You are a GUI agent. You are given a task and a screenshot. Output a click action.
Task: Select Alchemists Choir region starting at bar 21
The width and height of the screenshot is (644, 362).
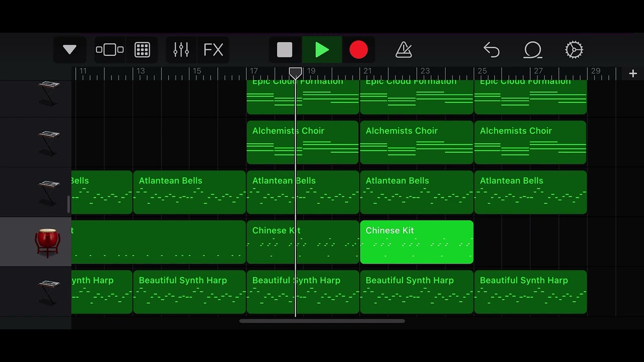tap(417, 142)
